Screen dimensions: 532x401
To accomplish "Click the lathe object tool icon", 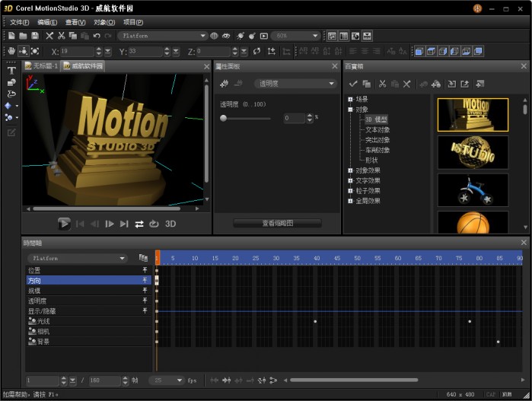I will (x=11, y=94).
